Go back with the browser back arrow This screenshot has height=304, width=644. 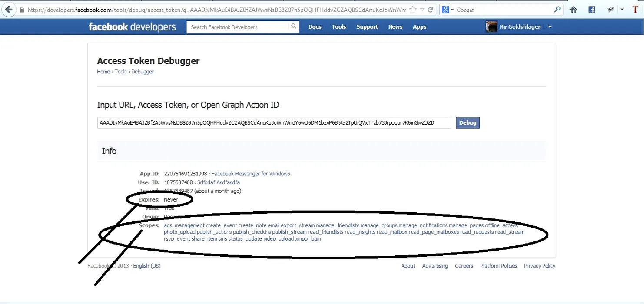click(9, 10)
